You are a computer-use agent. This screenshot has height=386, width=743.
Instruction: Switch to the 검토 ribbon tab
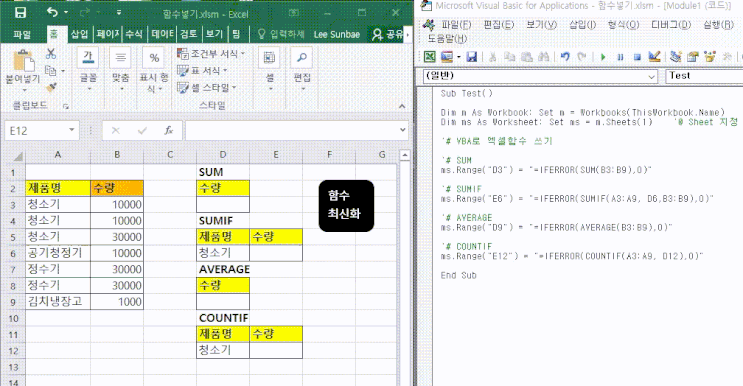188,34
